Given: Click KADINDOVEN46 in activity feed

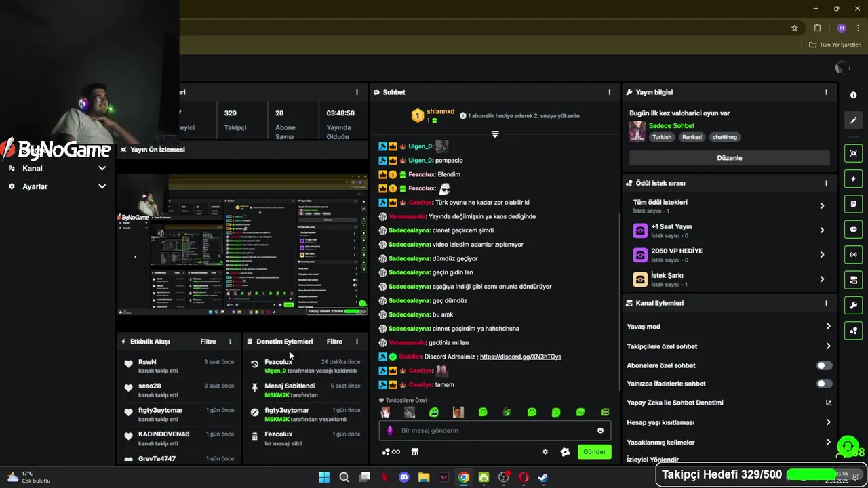Looking at the screenshot, I should [x=163, y=434].
